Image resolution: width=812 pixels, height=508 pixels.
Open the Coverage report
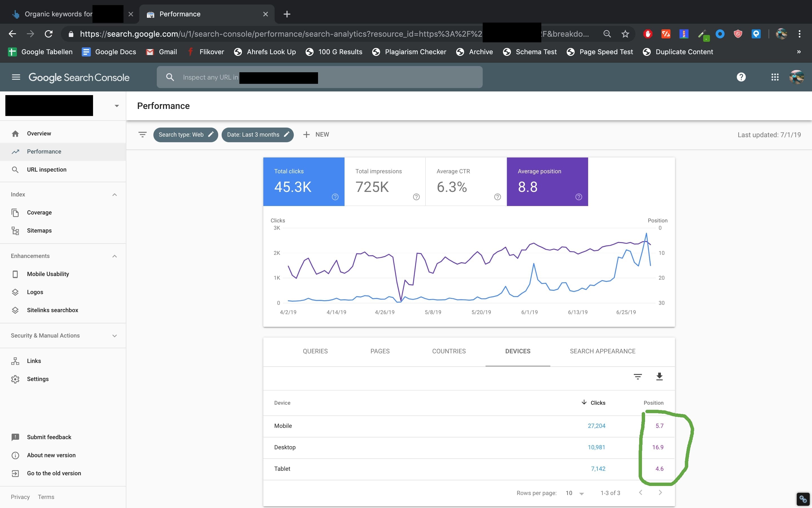coord(63,213)
